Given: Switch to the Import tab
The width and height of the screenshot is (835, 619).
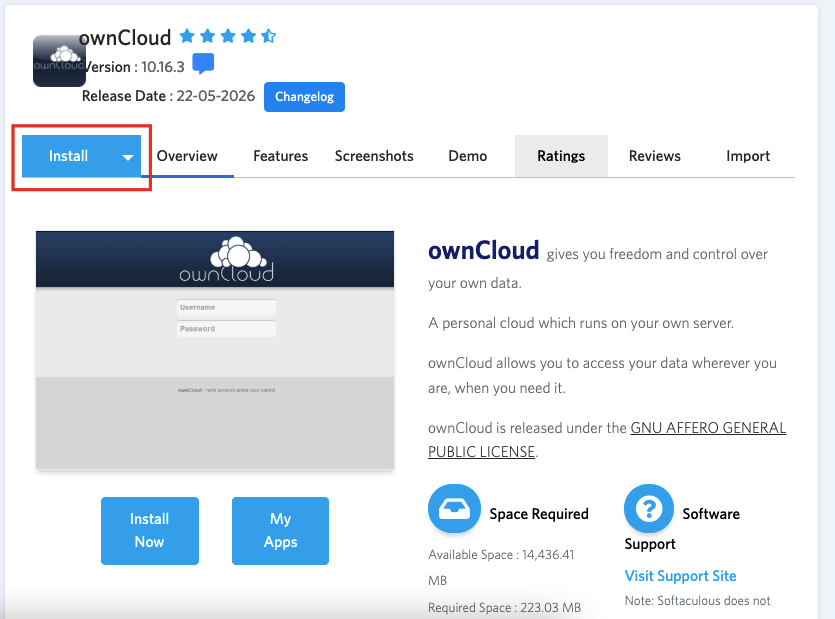Looking at the screenshot, I should coord(748,156).
